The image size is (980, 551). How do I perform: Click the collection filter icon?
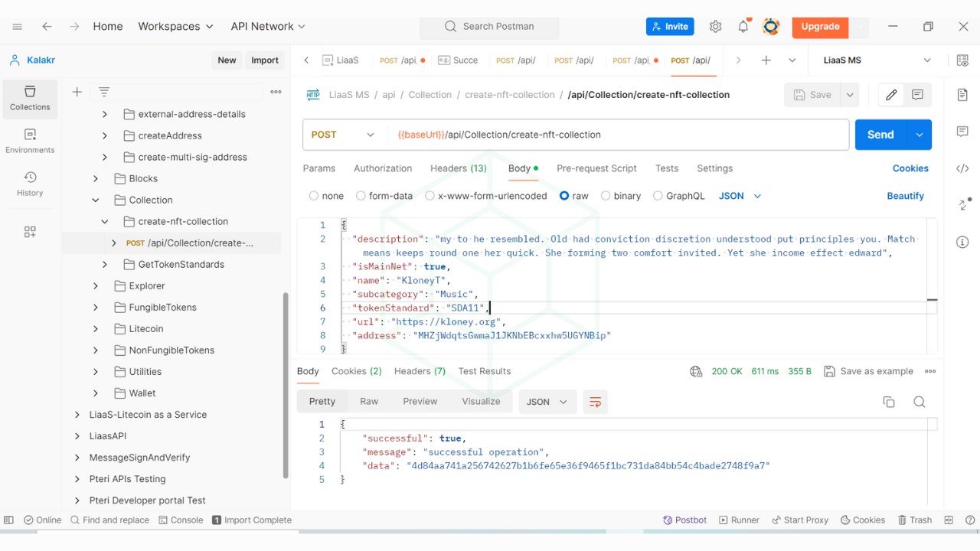(104, 92)
